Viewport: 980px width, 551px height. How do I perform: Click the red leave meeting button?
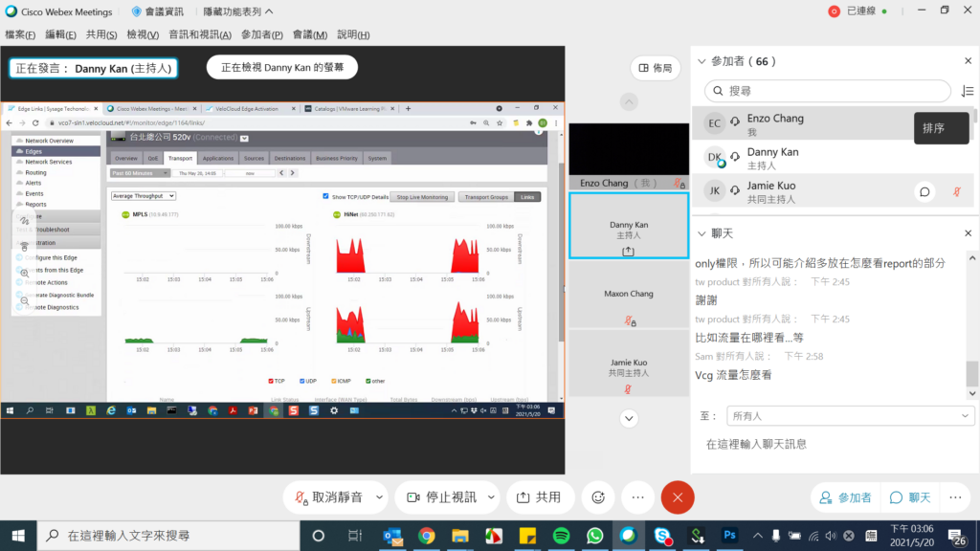pos(678,497)
